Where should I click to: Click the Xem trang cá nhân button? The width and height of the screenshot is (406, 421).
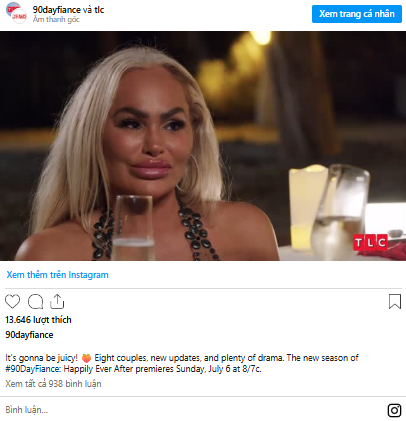357,14
